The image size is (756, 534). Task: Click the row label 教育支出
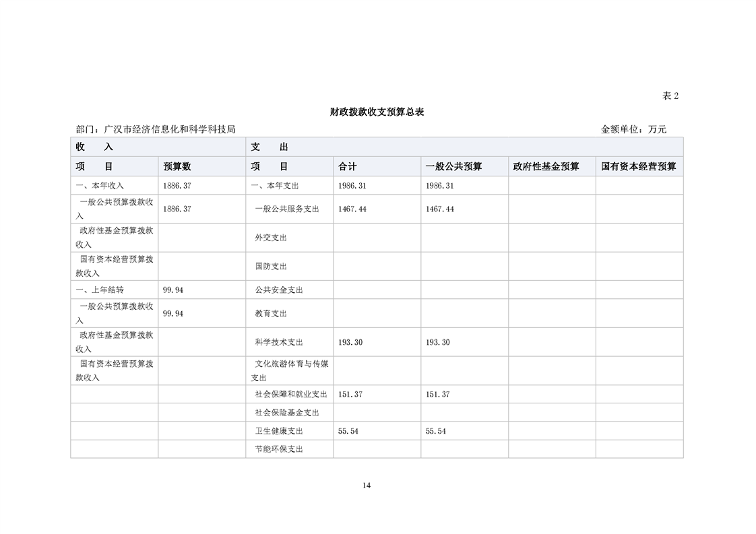click(x=271, y=313)
